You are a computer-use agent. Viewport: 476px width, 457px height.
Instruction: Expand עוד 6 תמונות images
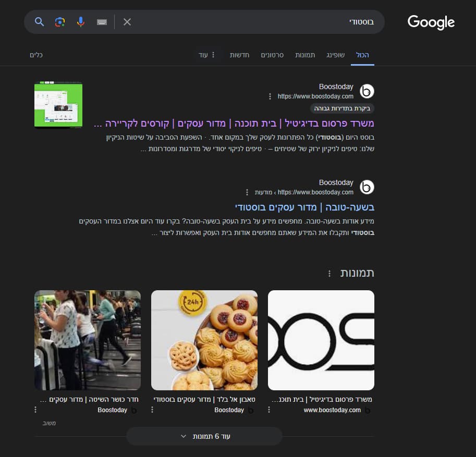[204, 436]
